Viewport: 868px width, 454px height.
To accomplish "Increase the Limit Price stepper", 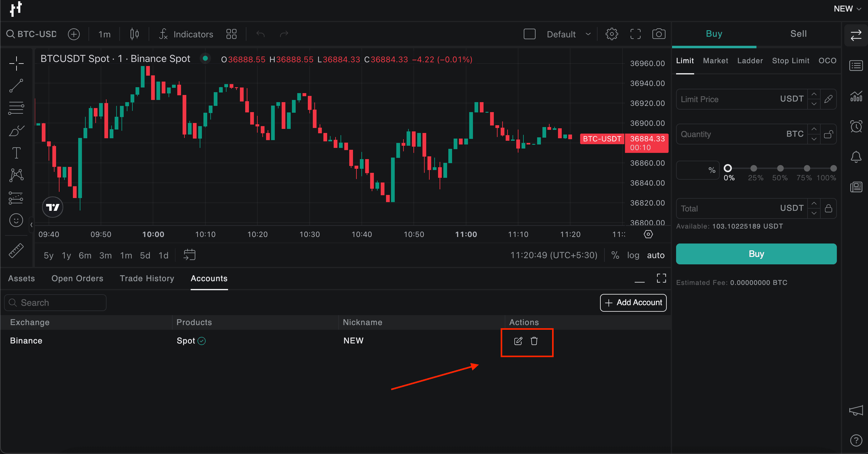I will click(814, 94).
